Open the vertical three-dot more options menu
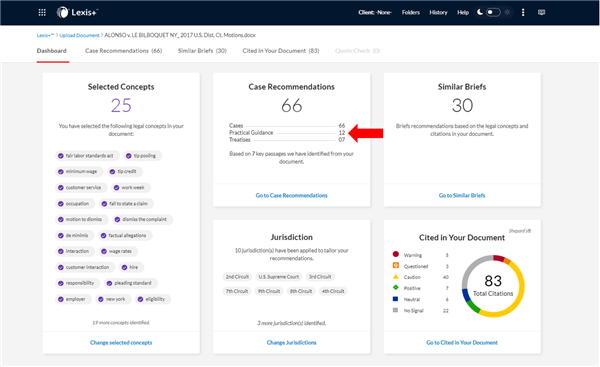 point(523,13)
